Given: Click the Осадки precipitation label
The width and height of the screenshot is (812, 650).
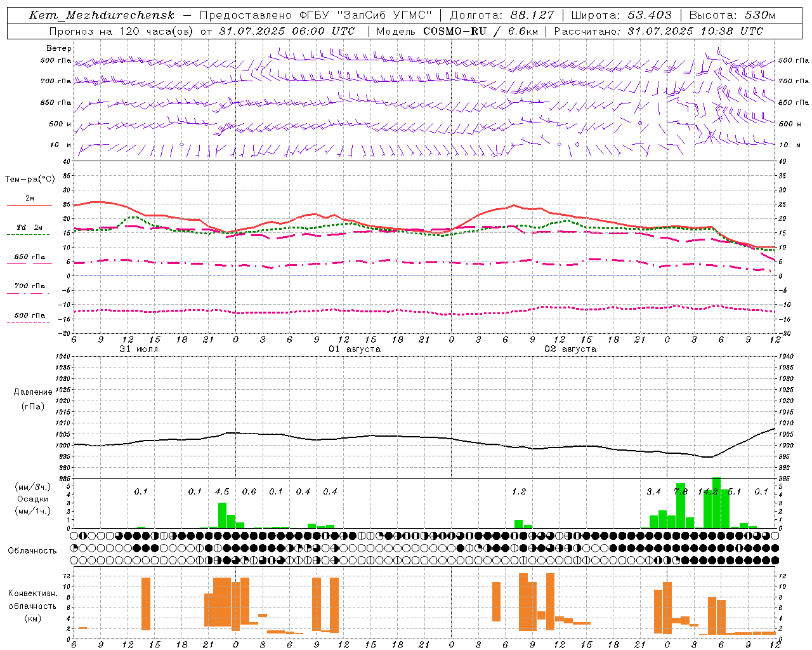Looking at the screenshot, I should (32, 499).
